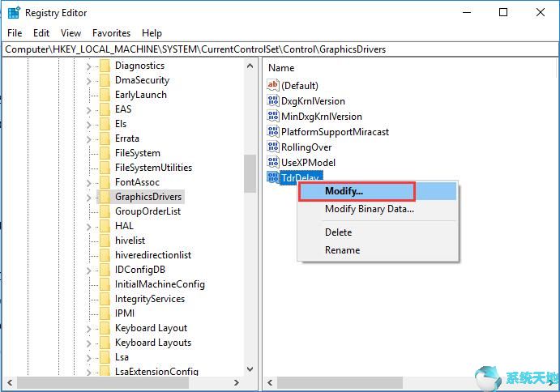Click the UseXPModel value icon
Image resolution: width=560 pixels, height=392 pixels.
click(x=273, y=163)
